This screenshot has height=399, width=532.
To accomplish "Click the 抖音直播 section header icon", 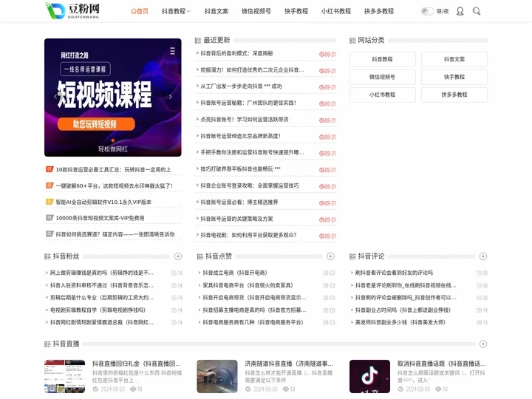I will (x=47, y=344).
